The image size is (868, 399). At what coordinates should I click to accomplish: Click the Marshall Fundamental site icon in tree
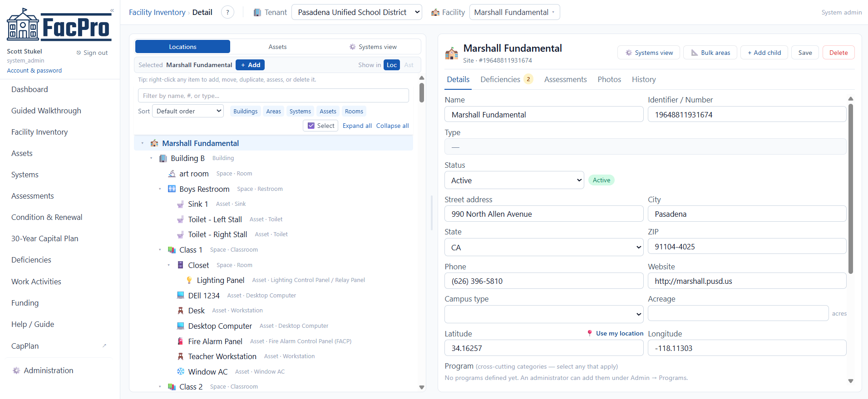tap(154, 143)
